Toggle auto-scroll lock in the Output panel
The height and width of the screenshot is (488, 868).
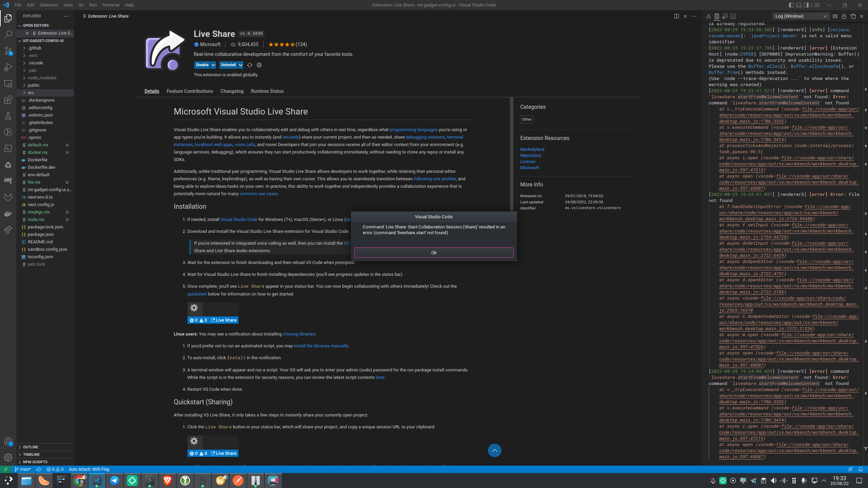[x=844, y=16]
